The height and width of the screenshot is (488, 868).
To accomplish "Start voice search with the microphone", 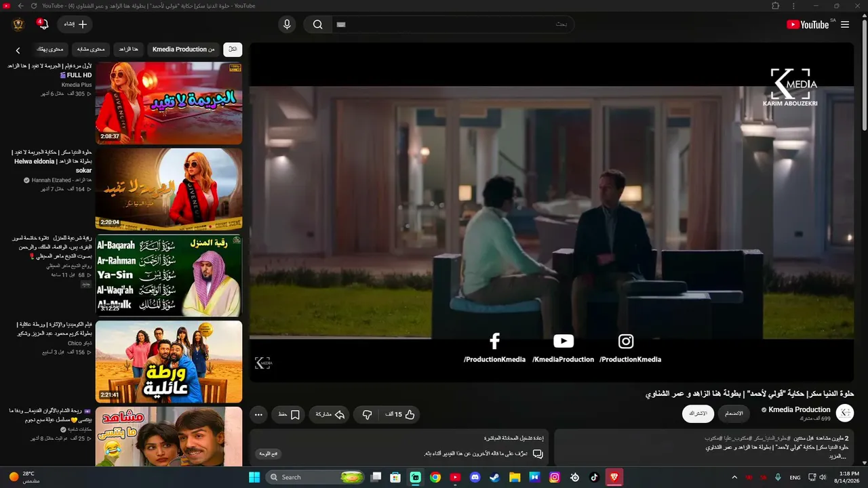I will click(x=287, y=24).
